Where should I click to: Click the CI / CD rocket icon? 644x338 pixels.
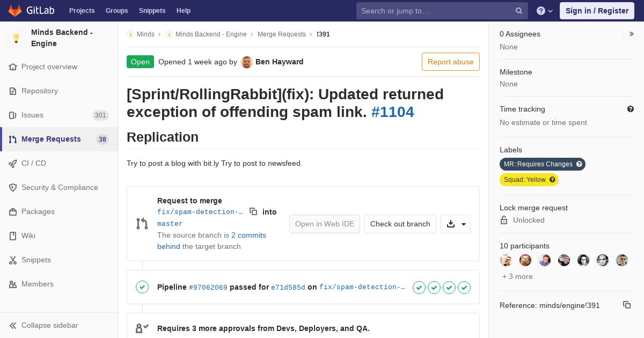pos(13,164)
